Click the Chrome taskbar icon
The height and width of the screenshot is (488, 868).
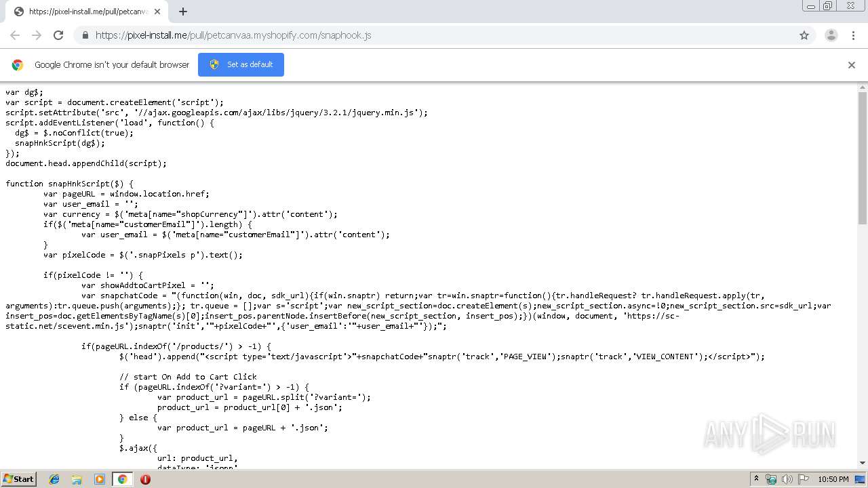122,479
